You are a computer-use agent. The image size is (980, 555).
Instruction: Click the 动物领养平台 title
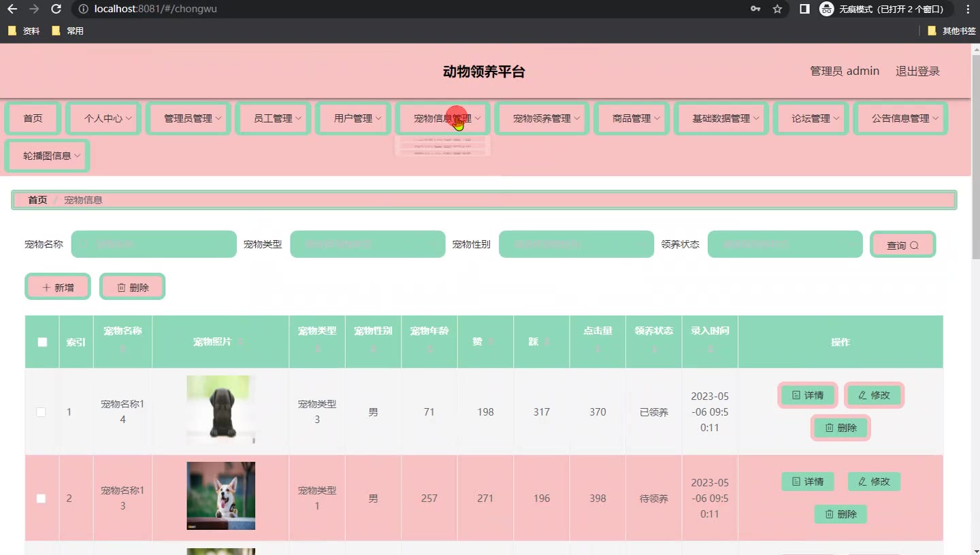(x=484, y=71)
